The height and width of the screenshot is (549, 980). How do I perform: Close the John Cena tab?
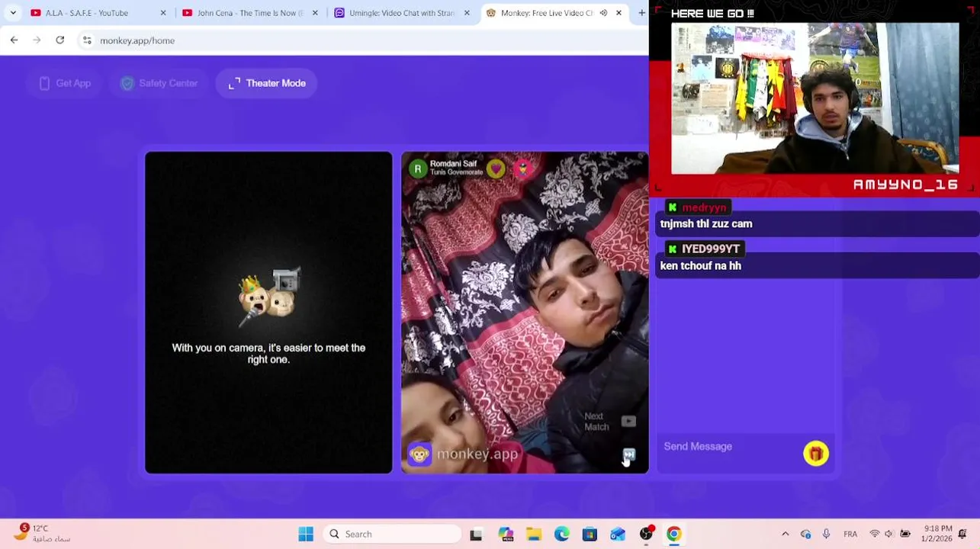point(315,13)
